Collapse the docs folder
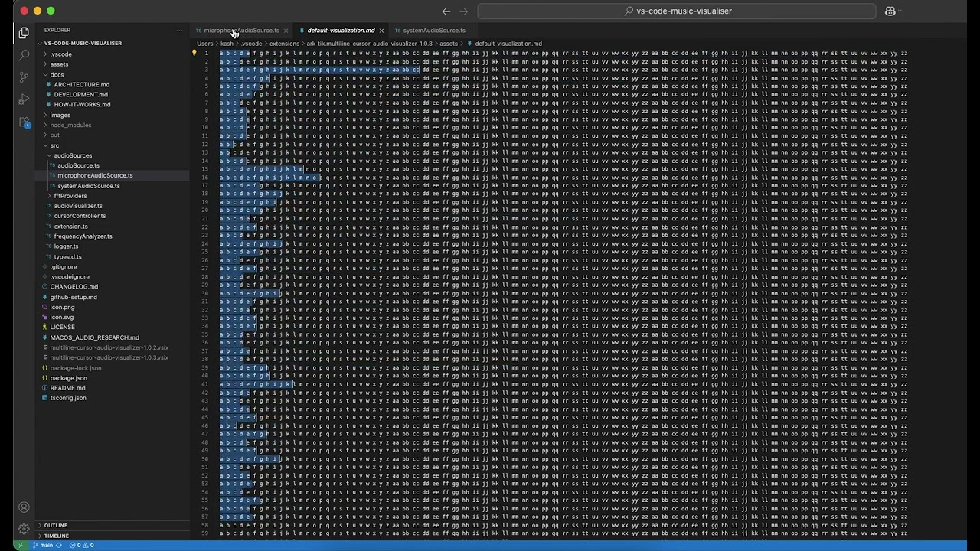 [57, 75]
